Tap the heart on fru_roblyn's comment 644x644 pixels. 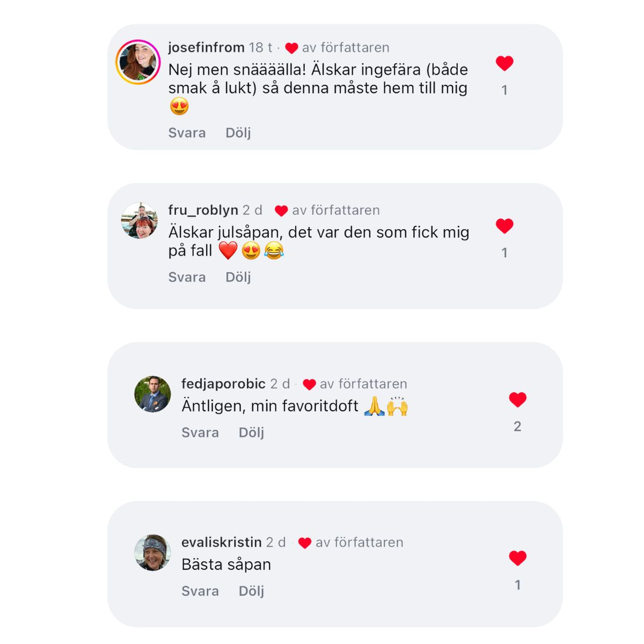(x=504, y=226)
